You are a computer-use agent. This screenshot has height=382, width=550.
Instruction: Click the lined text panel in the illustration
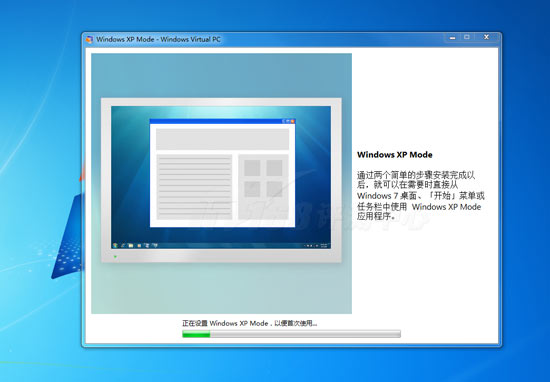tap(194, 187)
